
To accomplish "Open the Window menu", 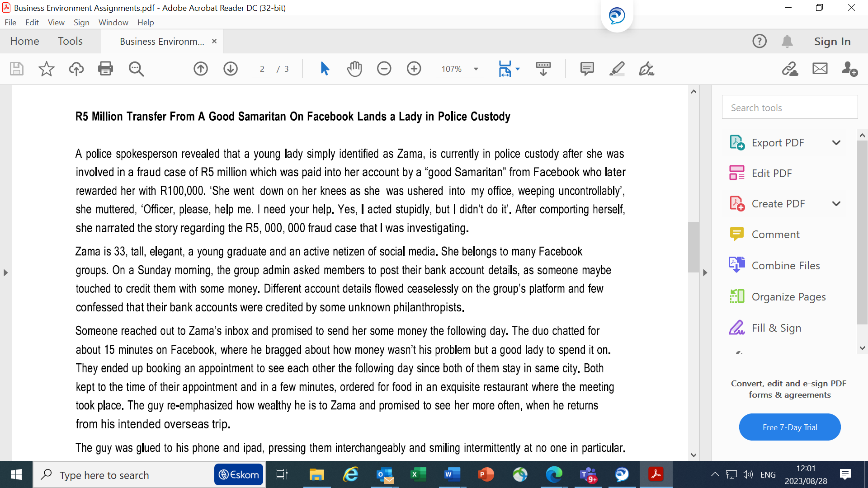I will point(113,22).
